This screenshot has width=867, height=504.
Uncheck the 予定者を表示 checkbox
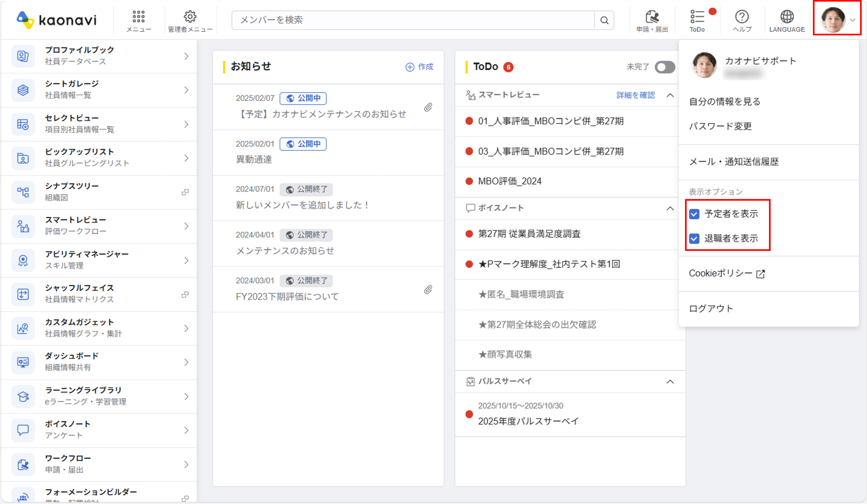[x=694, y=214]
